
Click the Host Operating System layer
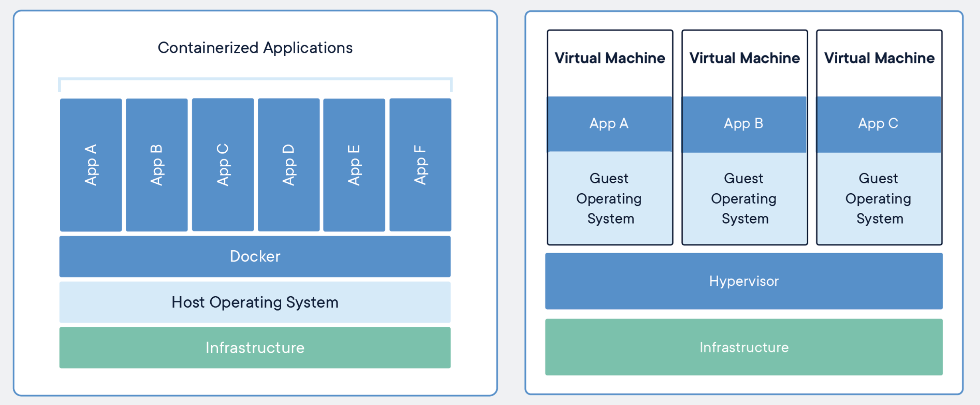(255, 302)
